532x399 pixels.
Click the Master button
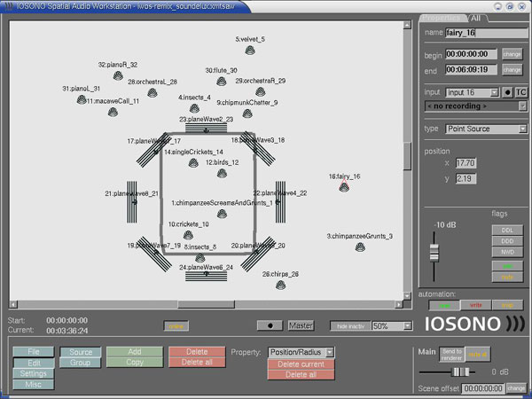(x=301, y=325)
